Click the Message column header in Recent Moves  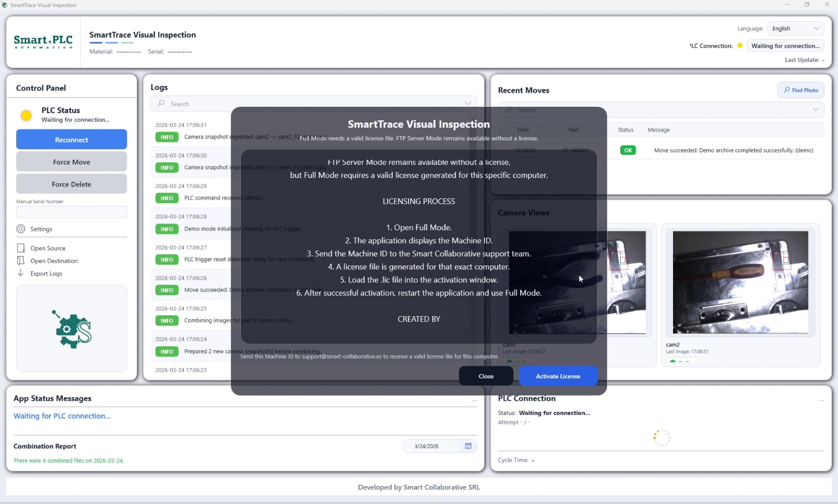(x=658, y=130)
